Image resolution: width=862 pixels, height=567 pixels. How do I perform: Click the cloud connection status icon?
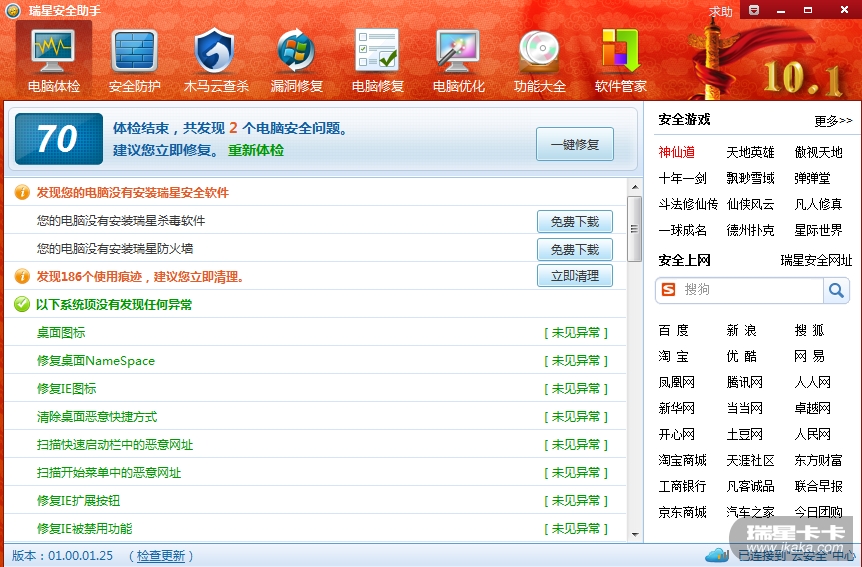[x=716, y=555]
